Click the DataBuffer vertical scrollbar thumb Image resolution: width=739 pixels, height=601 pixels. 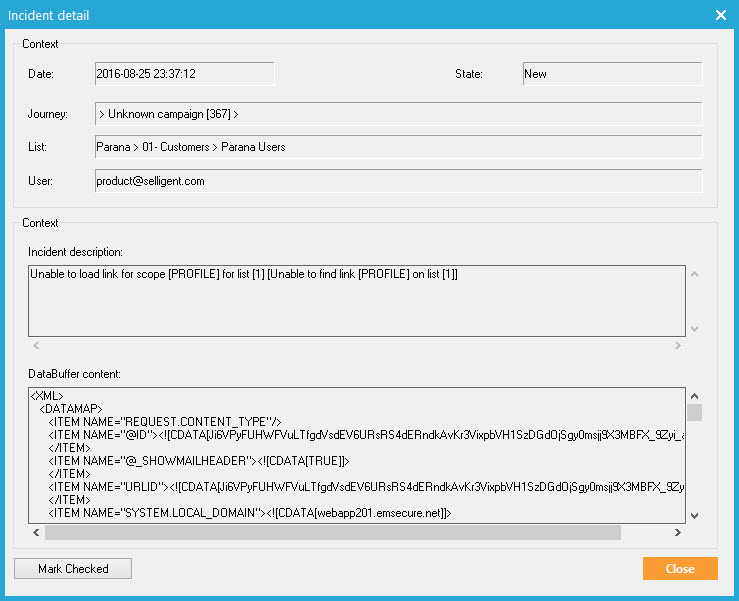(694, 412)
